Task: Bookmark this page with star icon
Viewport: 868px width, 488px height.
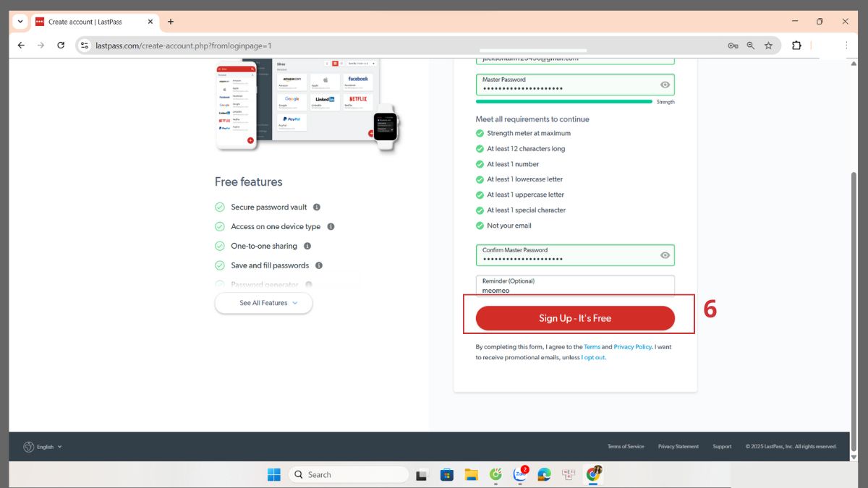Action: 768,46
